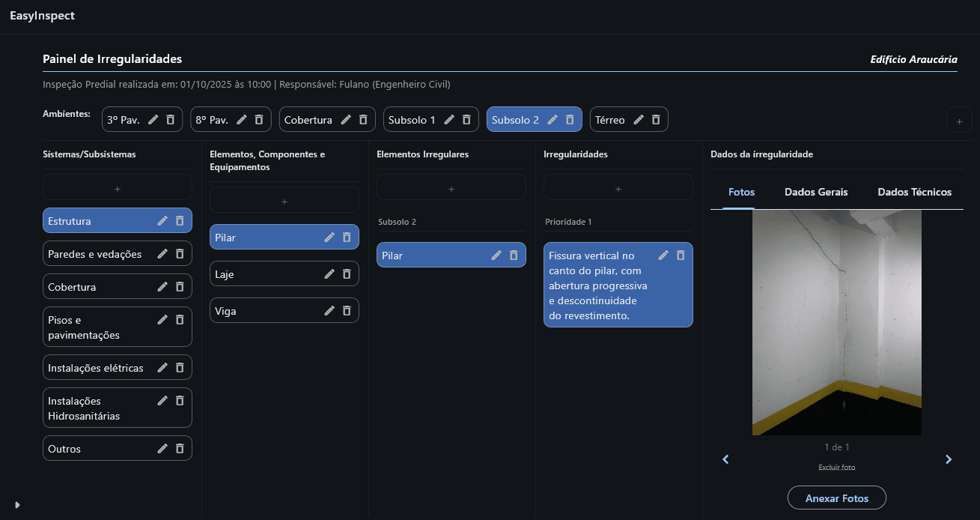
Task: Open the pillar crack photo
Action: (x=836, y=322)
